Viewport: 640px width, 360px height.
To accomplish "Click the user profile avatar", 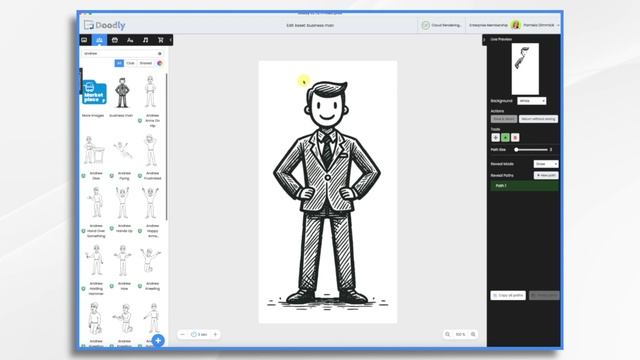I will tap(516, 25).
